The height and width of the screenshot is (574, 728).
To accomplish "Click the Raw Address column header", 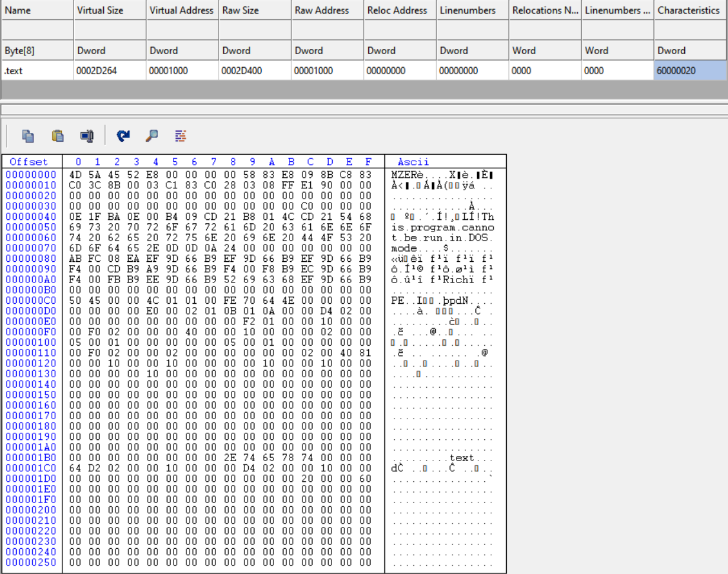I will pyautogui.click(x=321, y=10).
